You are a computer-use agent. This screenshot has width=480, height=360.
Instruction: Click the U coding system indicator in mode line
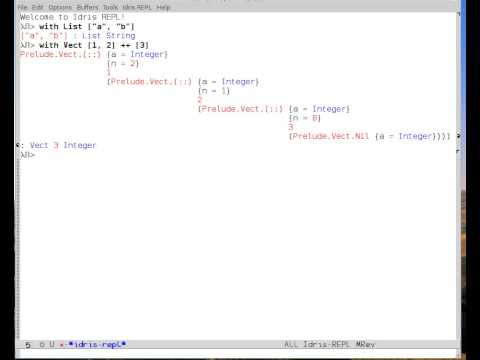[x=52, y=344]
